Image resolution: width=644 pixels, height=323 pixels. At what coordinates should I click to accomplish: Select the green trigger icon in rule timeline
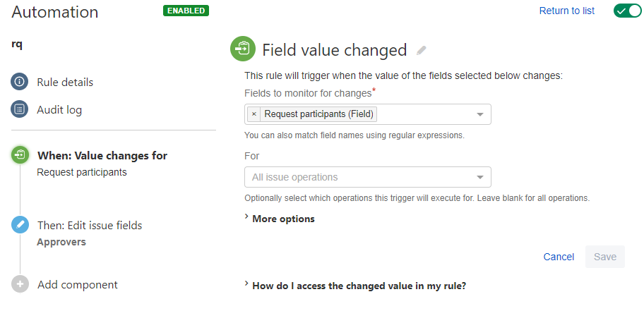(20, 155)
